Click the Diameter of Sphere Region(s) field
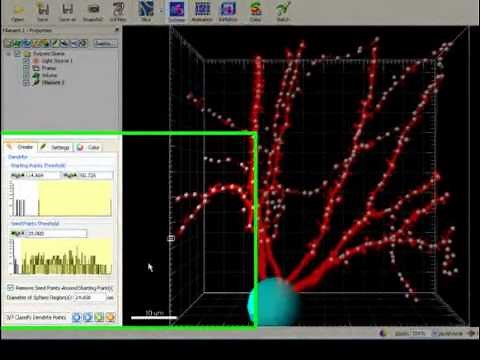The height and width of the screenshot is (360, 480). (90, 297)
